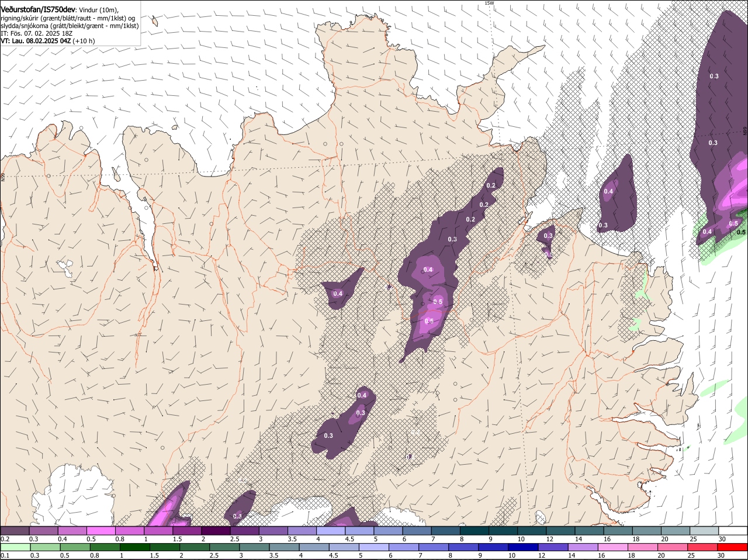Pick the bright pink snow swatch between 0.5 and 0.8
The height and width of the screenshot is (560, 748).
[101, 530]
